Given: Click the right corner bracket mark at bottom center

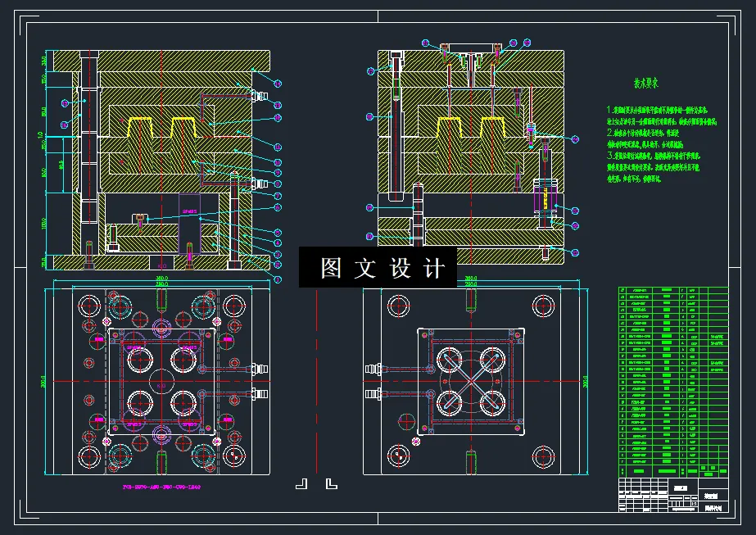Looking at the screenshot, I should coord(331,484).
